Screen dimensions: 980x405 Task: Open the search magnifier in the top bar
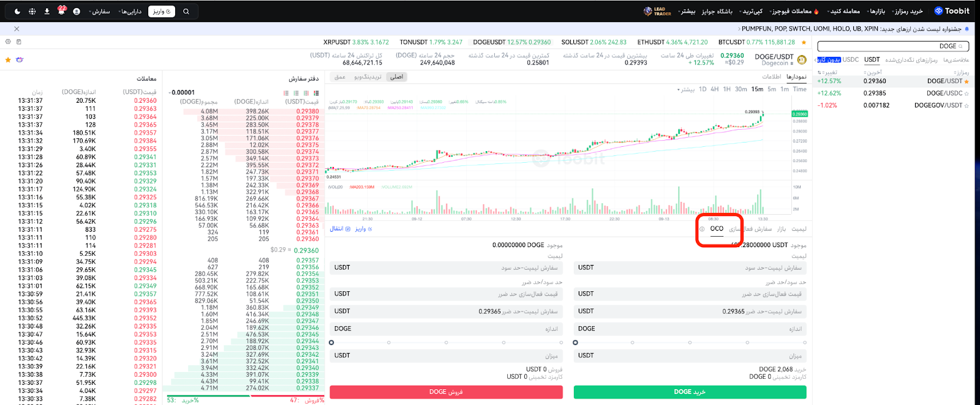tap(186, 11)
